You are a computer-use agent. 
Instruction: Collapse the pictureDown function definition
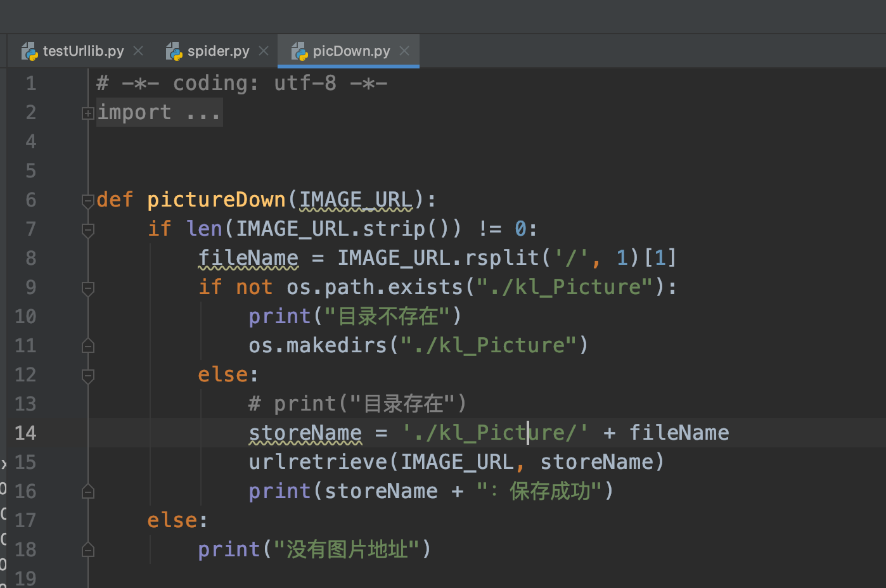point(88,201)
